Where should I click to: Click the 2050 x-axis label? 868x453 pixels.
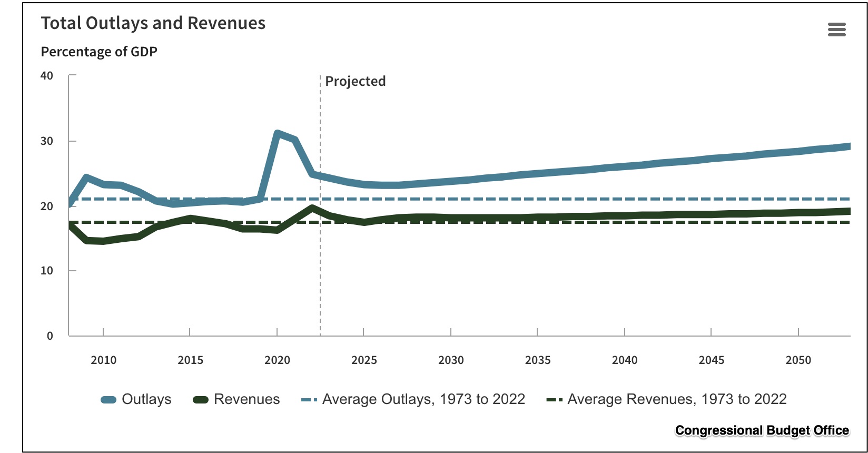click(798, 360)
